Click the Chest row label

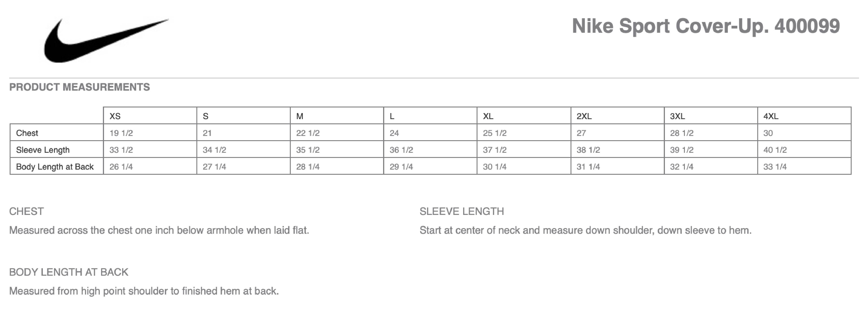point(27,133)
